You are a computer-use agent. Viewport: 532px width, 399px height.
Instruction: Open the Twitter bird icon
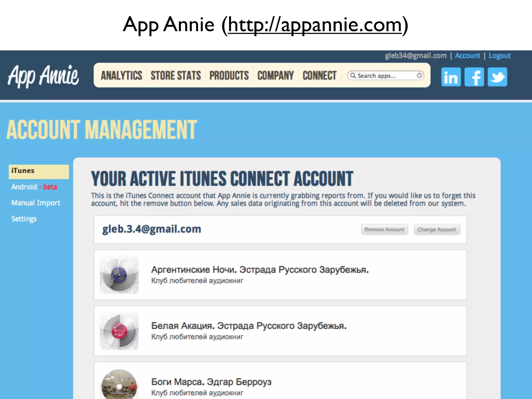[x=497, y=77]
